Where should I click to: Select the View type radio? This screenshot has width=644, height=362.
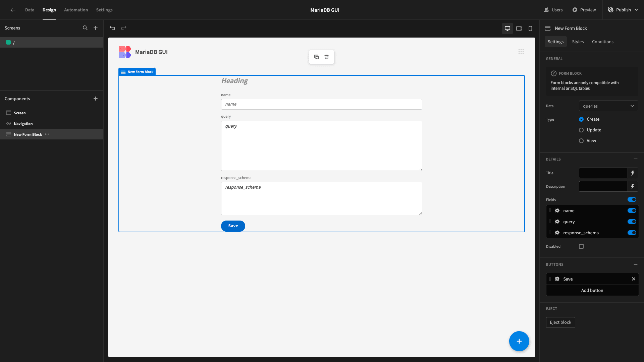pos(581,141)
